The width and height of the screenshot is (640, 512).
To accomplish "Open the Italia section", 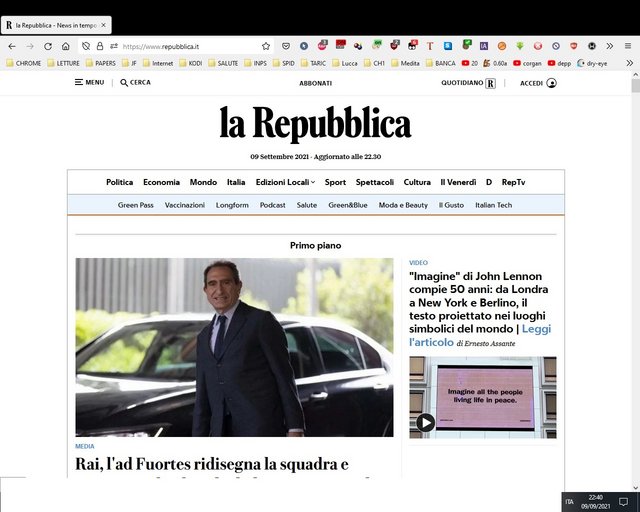I will [236, 182].
